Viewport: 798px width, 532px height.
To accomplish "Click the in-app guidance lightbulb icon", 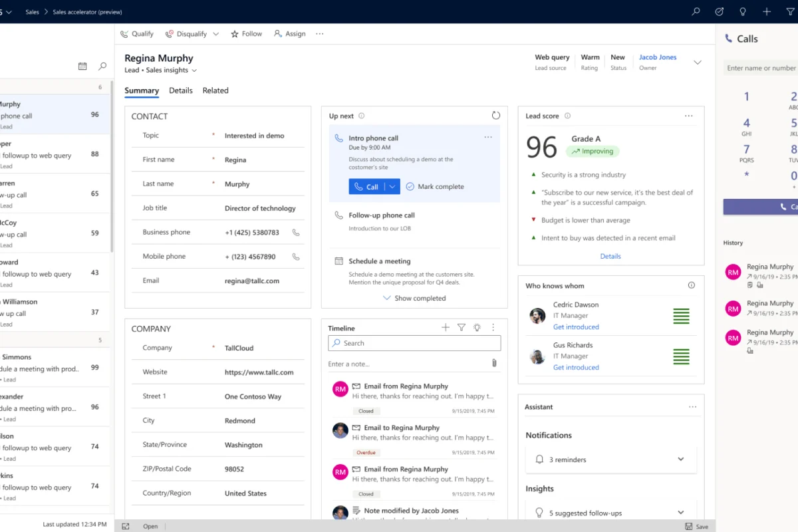I will (742, 11).
